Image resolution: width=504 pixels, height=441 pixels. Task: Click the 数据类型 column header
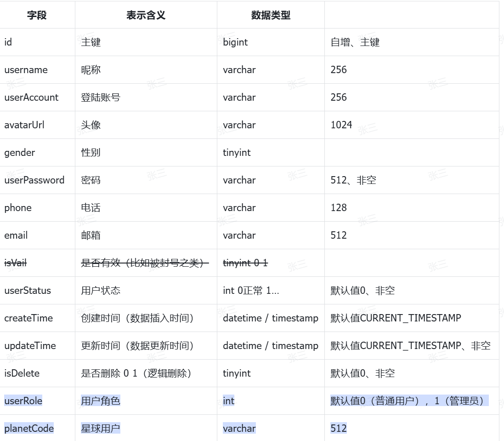(x=271, y=15)
